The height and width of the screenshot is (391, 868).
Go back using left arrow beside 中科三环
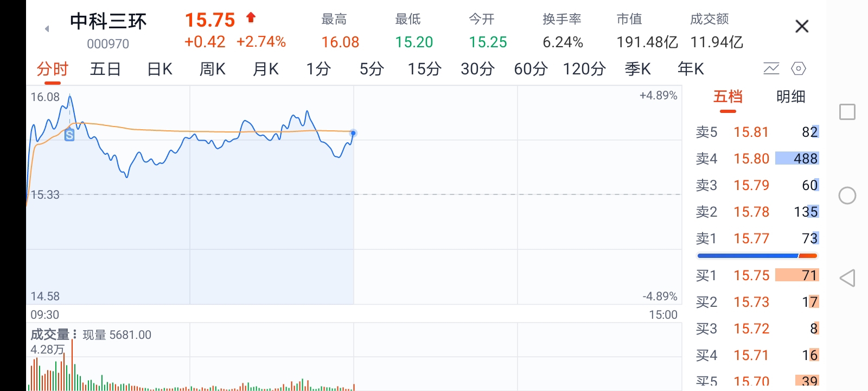pos(47,29)
